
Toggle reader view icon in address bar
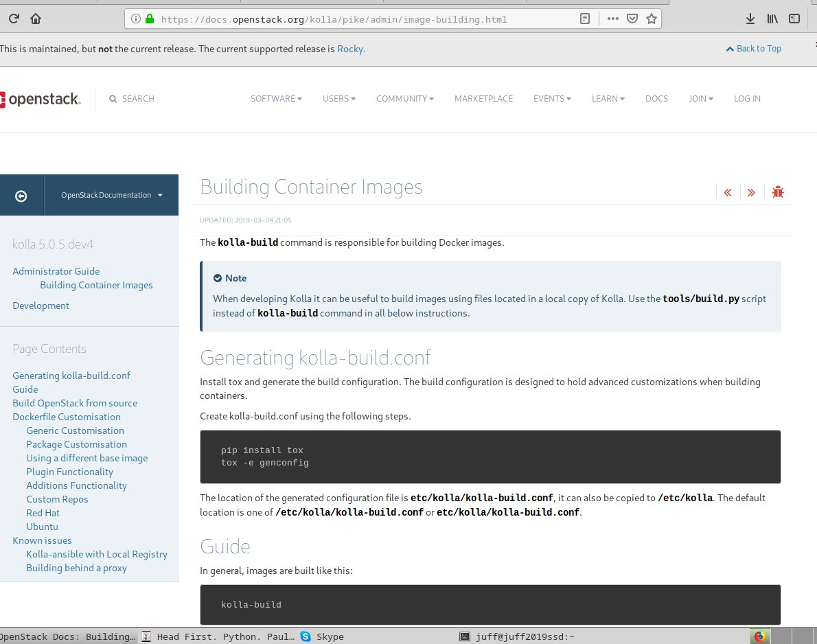click(x=585, y=19)
